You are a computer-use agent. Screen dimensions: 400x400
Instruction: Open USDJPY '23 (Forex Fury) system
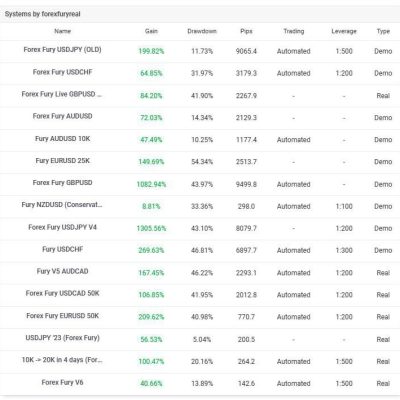[62, 338]
